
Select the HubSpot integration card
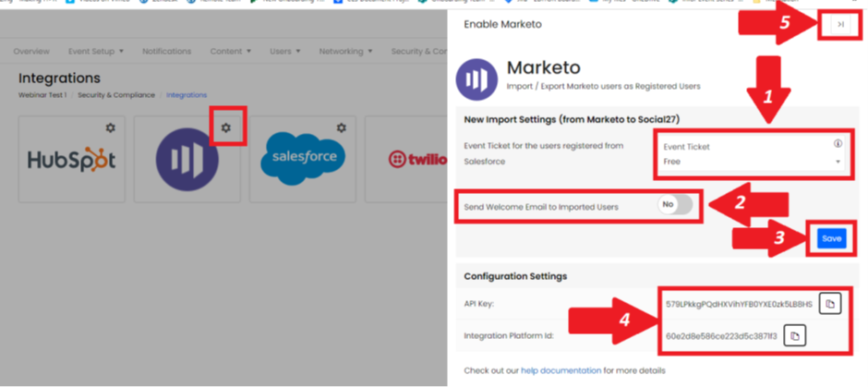tap(71, 159)
